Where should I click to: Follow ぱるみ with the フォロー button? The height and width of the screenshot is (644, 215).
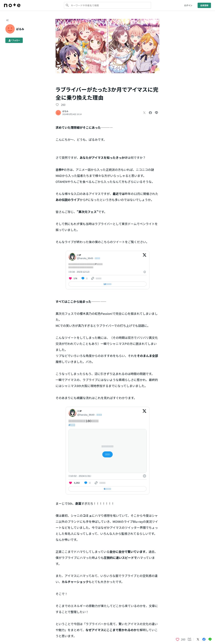coord(14,40)
